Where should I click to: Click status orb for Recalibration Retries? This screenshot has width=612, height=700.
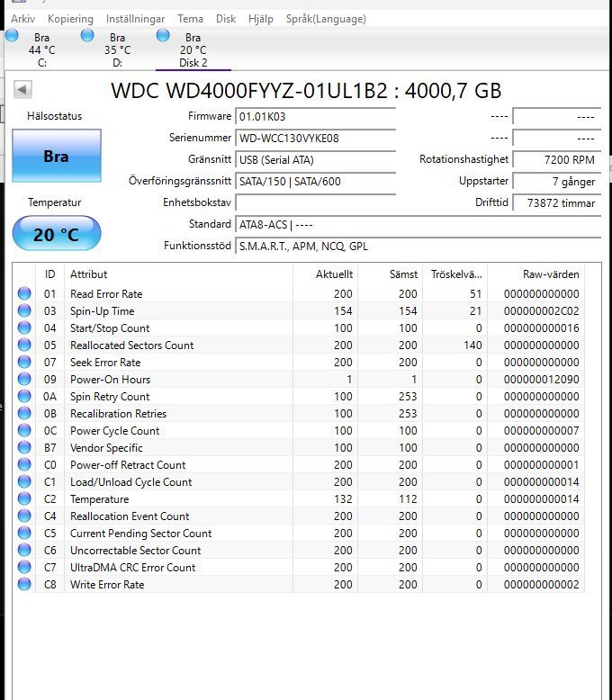click(x=24, y=413)
